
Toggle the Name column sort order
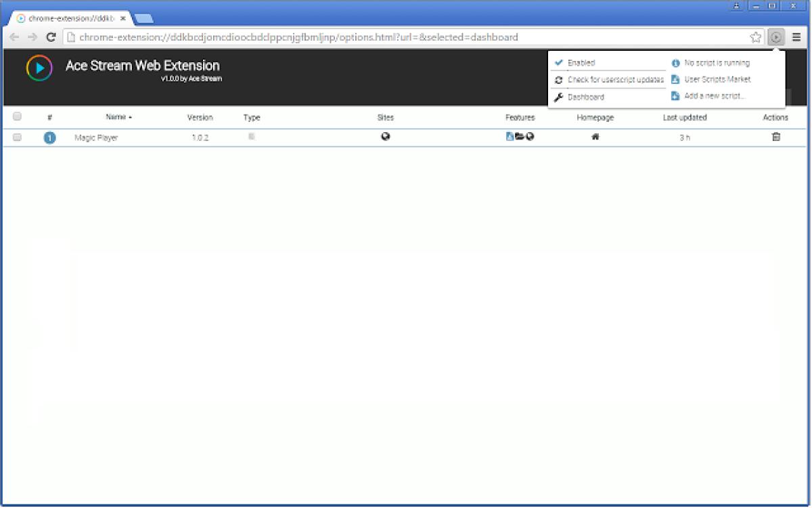(117, 117)
